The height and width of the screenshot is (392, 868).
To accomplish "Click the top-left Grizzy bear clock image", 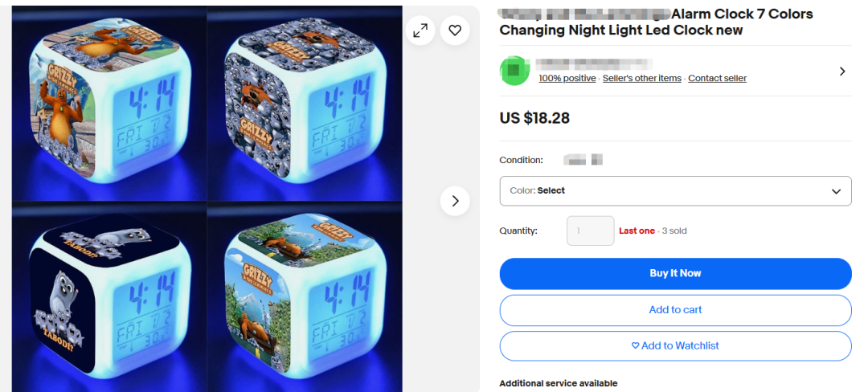I will 109,104.
